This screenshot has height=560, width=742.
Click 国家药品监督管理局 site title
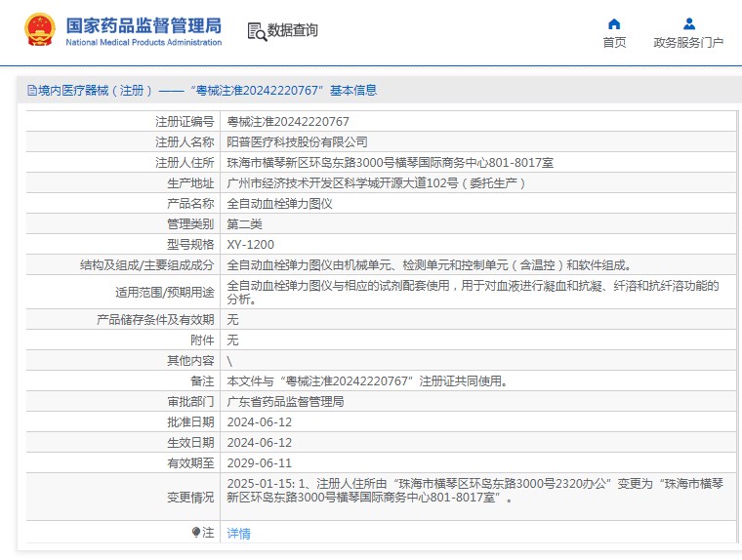[144, 25]
